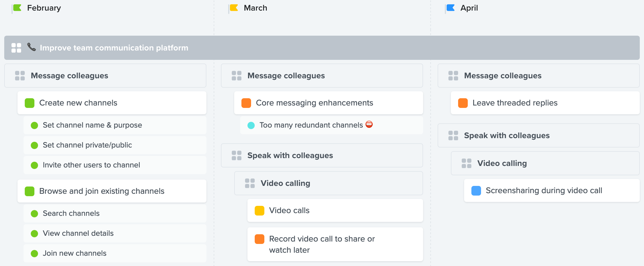
Task: Collapse the April Message colleagues group
Action: pos(539,76)
